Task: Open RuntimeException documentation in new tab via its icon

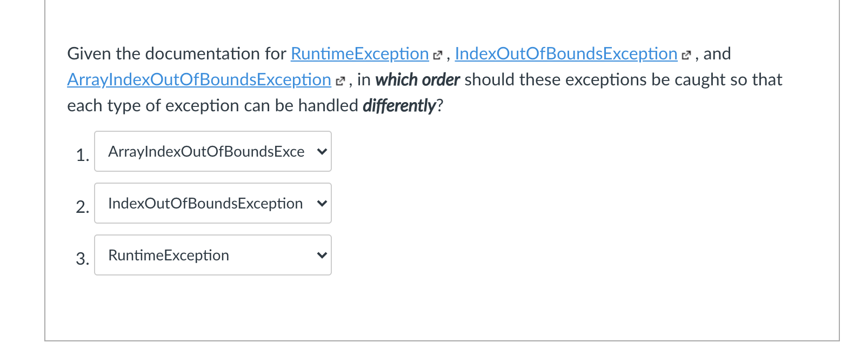Action: [437, 54]
